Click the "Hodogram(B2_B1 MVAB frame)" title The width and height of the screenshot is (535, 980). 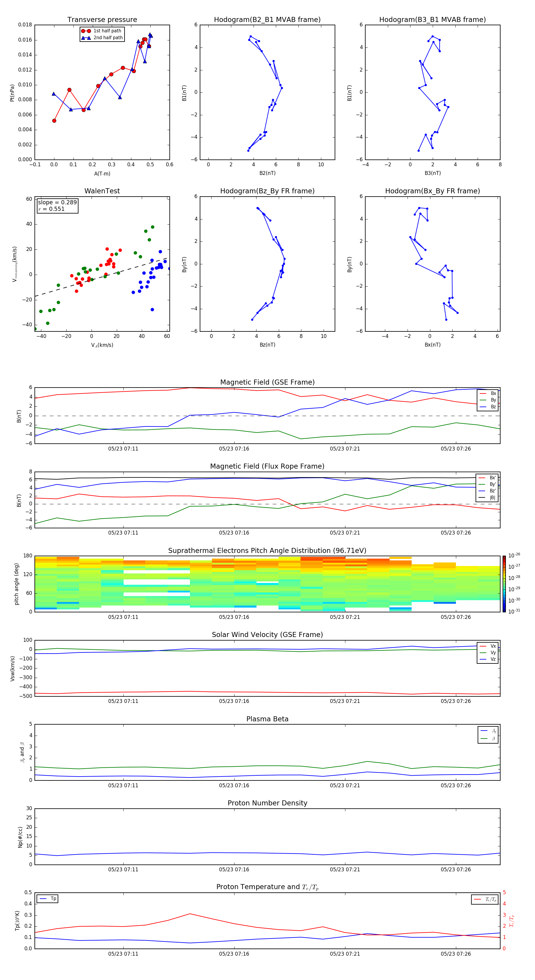pos(267,19)
